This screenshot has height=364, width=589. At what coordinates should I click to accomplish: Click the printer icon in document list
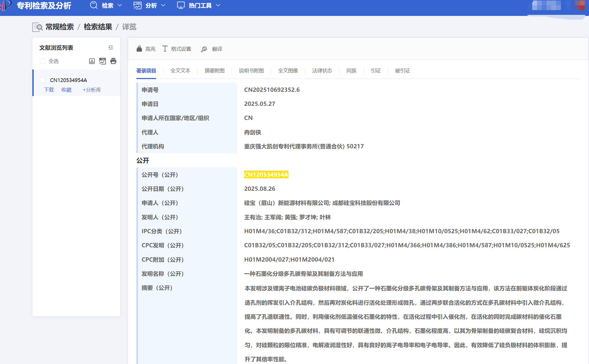point(113,61)
